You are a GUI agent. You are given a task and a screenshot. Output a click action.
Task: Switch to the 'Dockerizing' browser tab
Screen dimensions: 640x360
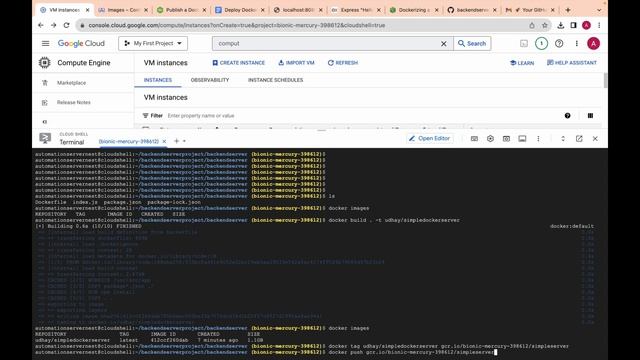click(x=415, y=10)
